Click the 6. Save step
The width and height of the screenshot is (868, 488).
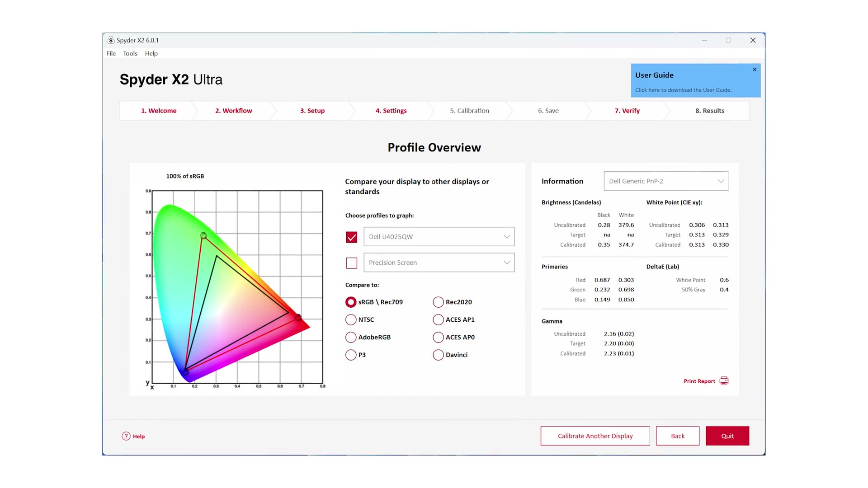pos(548,111)
